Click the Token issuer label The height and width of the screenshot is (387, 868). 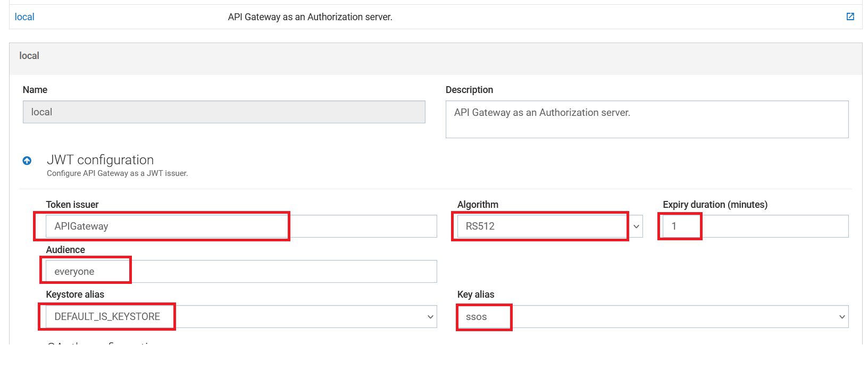click(72, 205)
